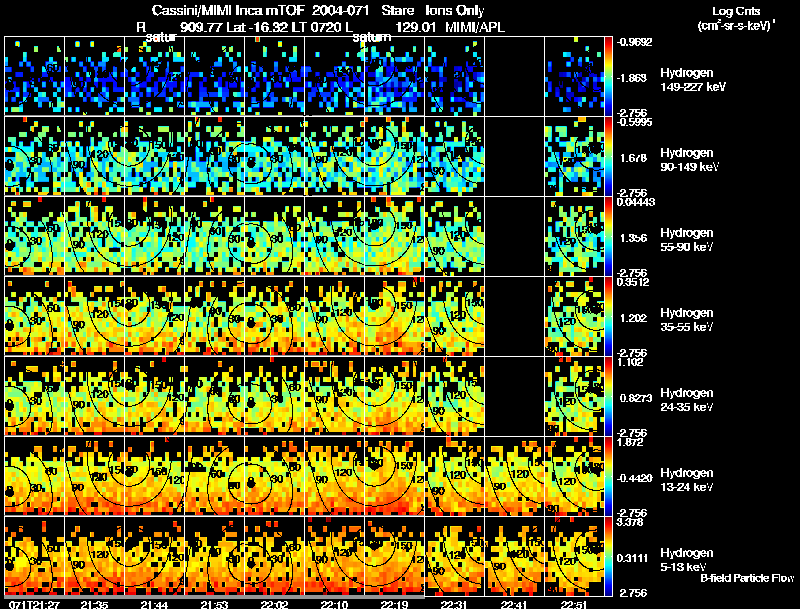Select the 55-90 keV panel at 21:44

click(155, 236)
